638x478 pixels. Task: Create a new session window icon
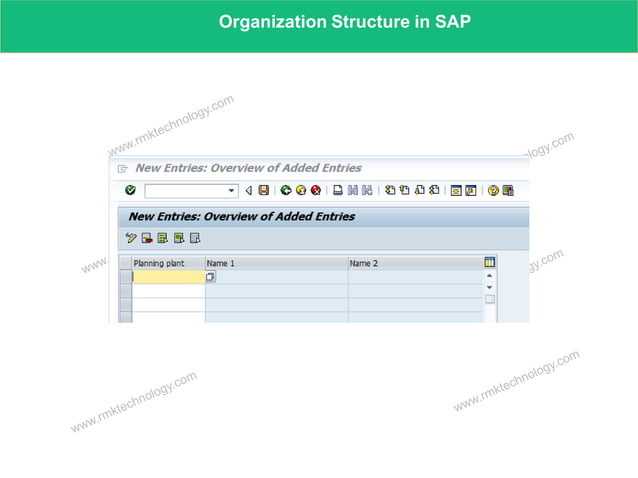coord(456,190)
